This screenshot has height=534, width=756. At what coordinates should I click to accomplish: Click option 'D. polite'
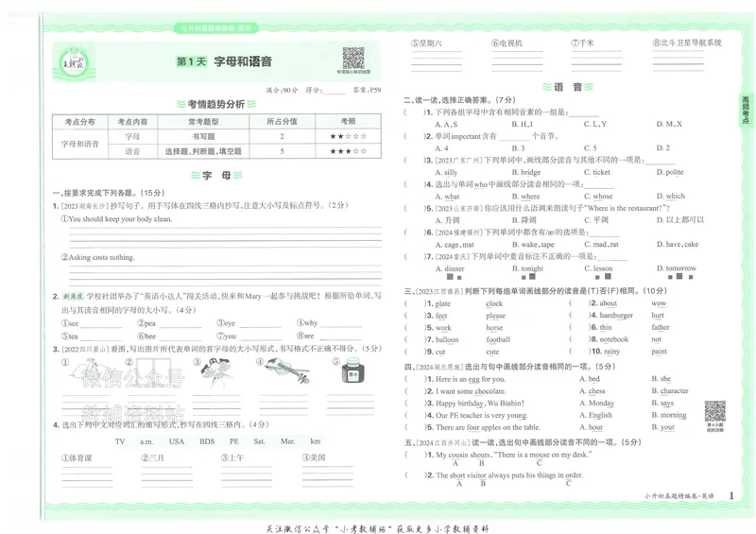(670, 172)
